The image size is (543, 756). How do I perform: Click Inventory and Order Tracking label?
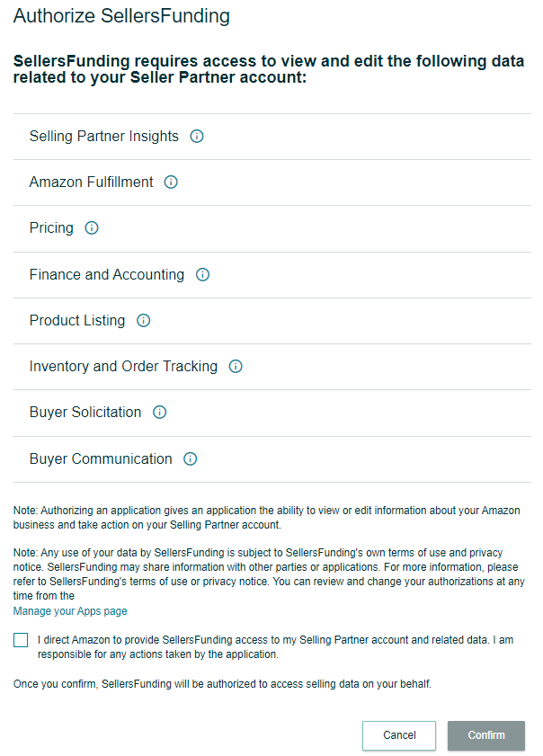pyautogui.click(x=123, y=367)
